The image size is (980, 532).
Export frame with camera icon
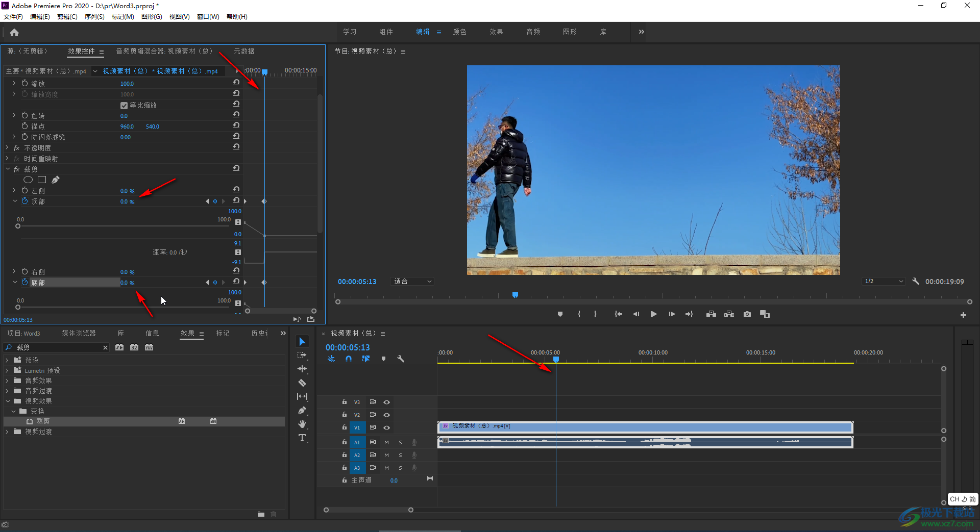tap(747, 314)
